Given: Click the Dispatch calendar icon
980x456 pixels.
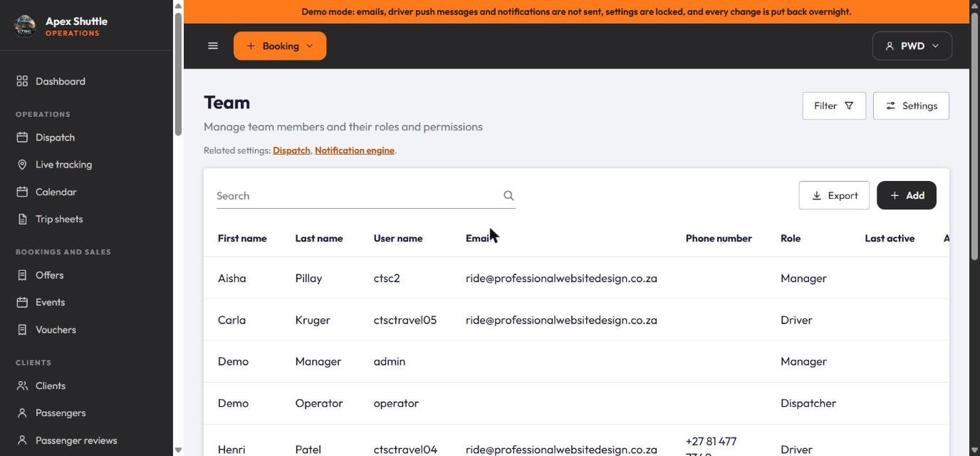Looking at the screenshot, I should (22, 138).
